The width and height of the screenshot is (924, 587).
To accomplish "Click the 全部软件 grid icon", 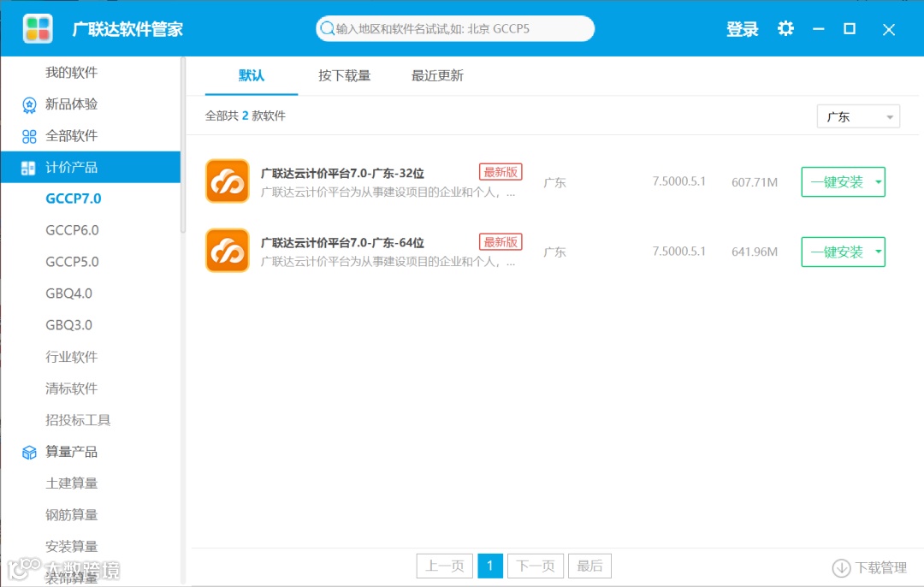I will pyautogui.click(x=29, y=136).
